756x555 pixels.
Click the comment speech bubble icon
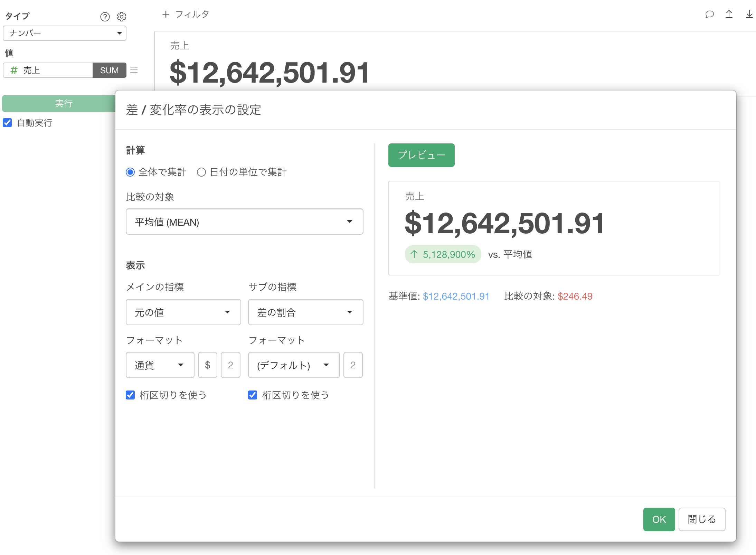[709, 14]
